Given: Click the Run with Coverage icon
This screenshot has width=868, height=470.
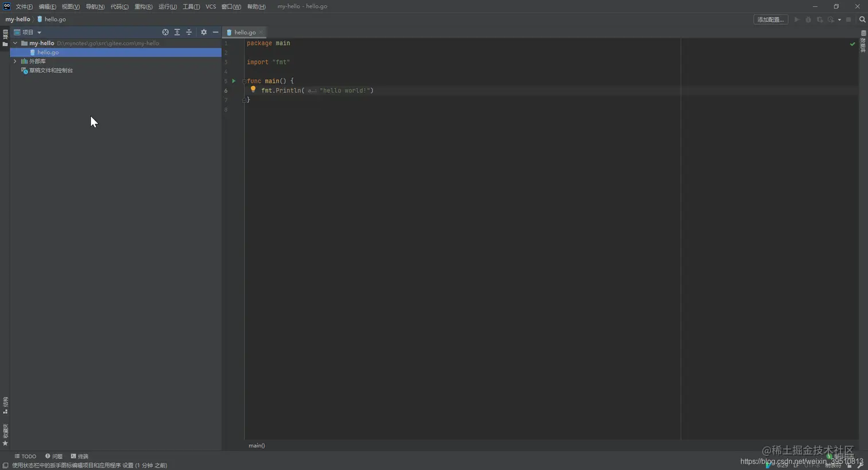Looking at the screenshot, I should pos(820,20).
